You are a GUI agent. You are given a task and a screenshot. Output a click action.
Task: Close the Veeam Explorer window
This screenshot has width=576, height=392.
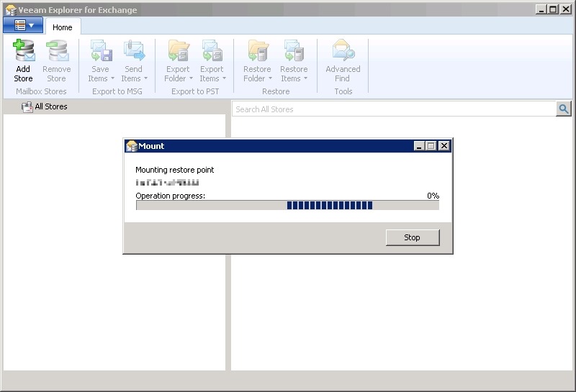click(566, 9)
